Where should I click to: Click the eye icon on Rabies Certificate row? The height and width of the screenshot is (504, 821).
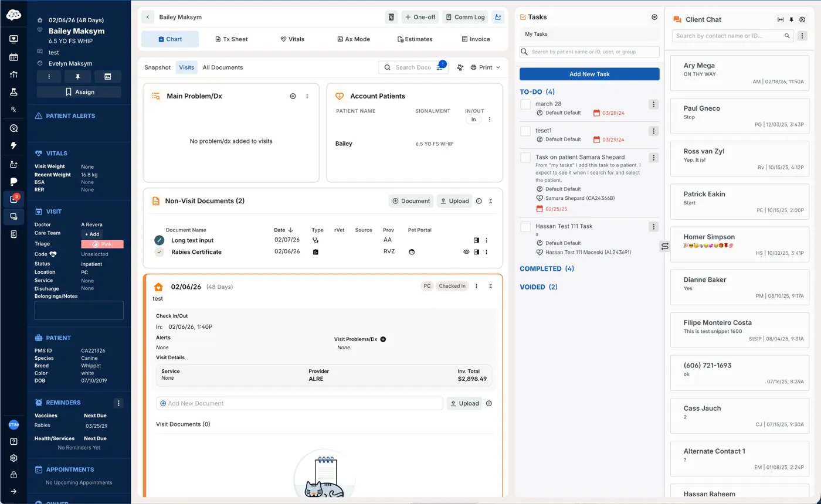point(467,252)
